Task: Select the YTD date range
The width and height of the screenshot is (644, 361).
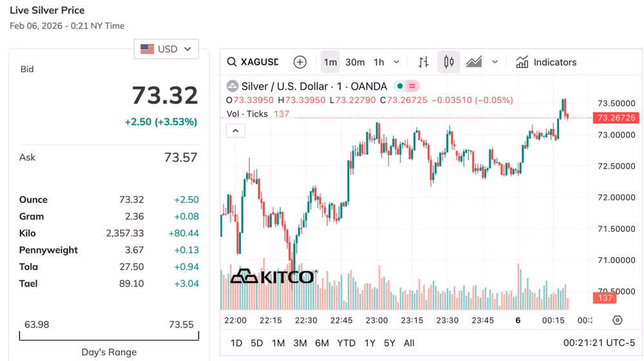Action: click(x=346, y=343)
